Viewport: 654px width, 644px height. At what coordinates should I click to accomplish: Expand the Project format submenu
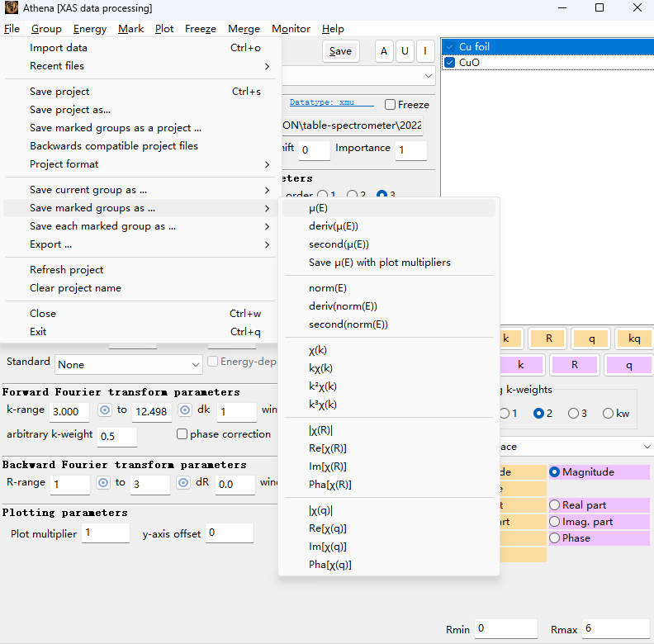(x=140, y=164)
